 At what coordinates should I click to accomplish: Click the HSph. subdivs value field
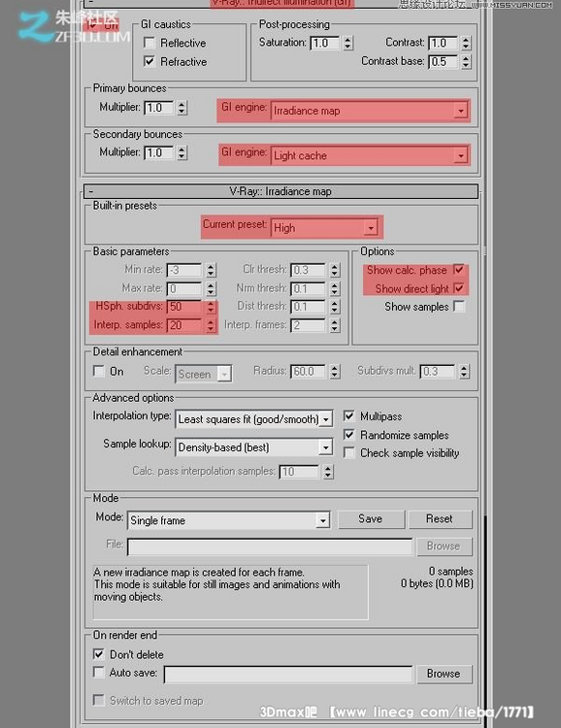tap(183, 307)
